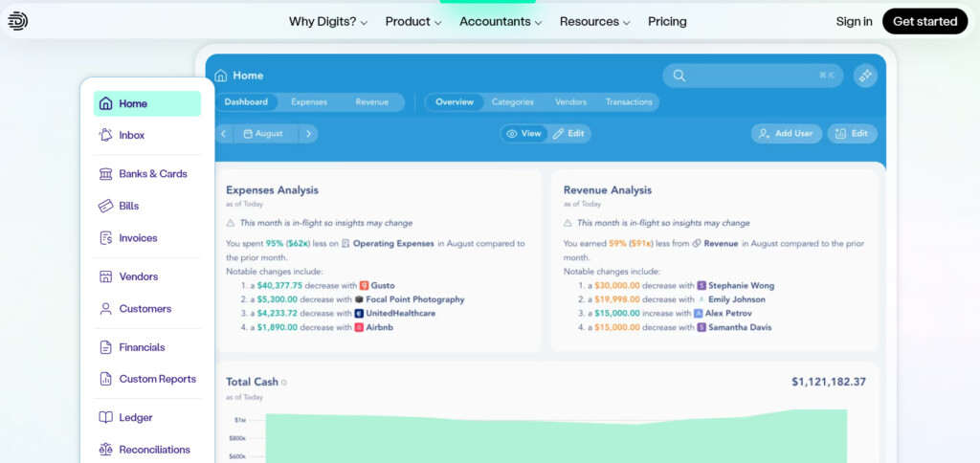Select the Categories tab
980x463 pixels.
click(x=513, y=101)
